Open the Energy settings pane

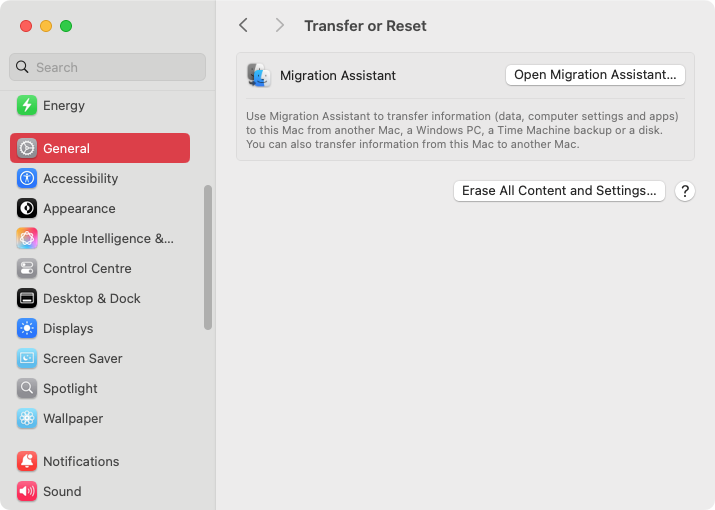point(100,105)
